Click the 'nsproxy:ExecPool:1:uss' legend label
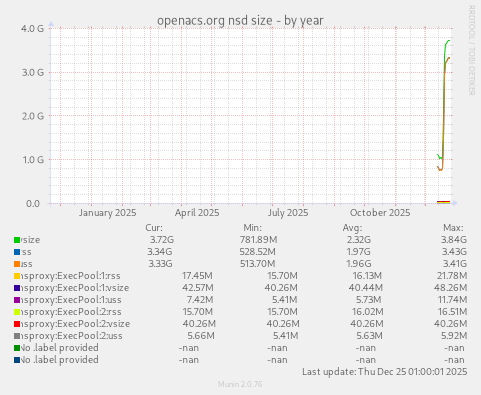The width and height of the screenshot is (481, 395). 71,300
